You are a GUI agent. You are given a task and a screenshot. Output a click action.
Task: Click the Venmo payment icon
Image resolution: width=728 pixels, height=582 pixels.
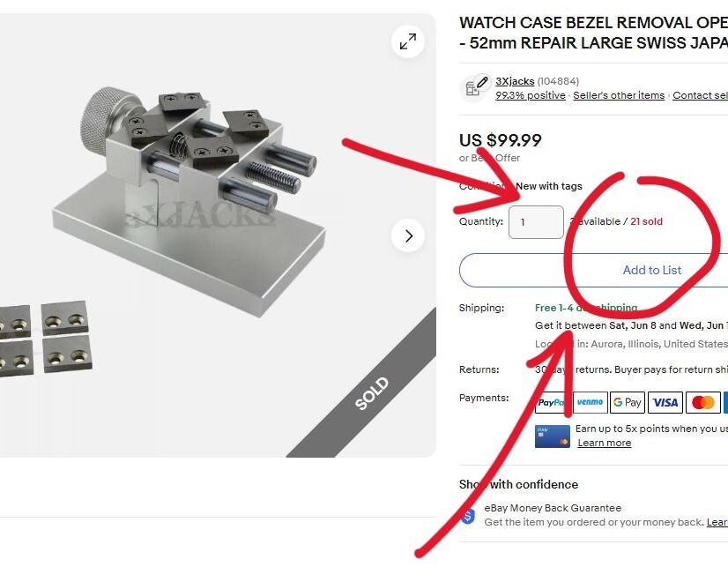(591, 402)
